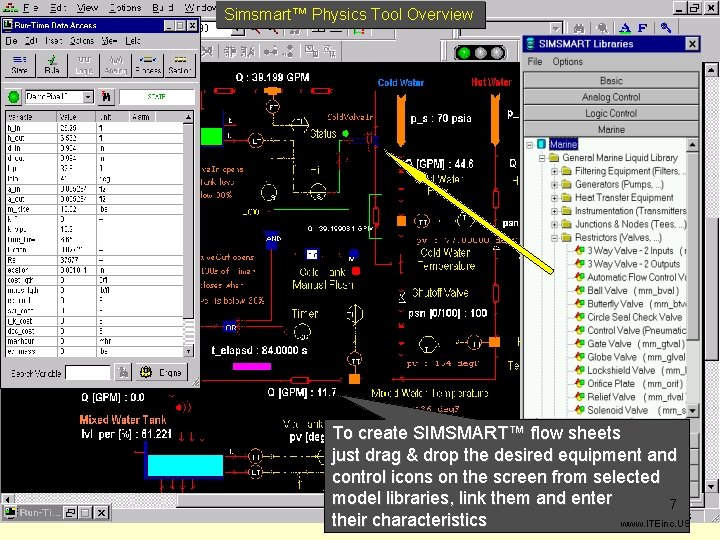Select the Logic Control library tab
The width and height of the screenshot is (720, 540).
pyautogui.click(x=611, y=113)
